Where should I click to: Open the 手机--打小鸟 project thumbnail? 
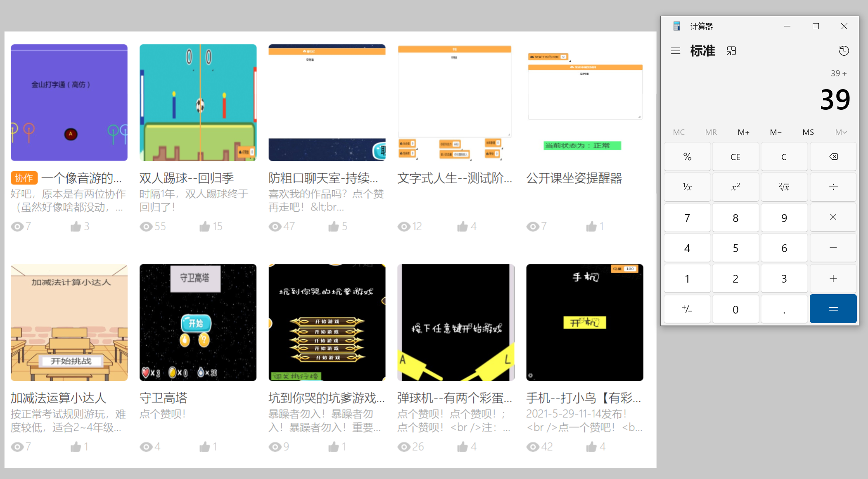[585, 322]
